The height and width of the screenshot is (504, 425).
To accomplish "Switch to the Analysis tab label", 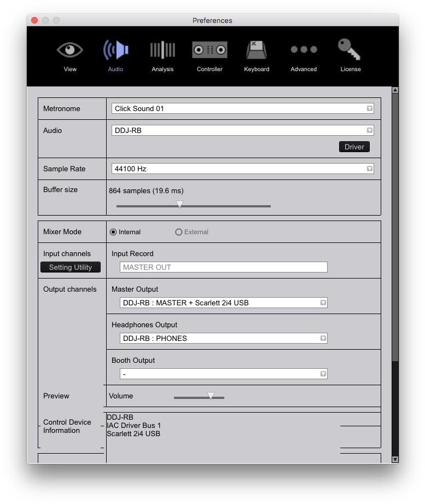I will click(x=162, y=69).
